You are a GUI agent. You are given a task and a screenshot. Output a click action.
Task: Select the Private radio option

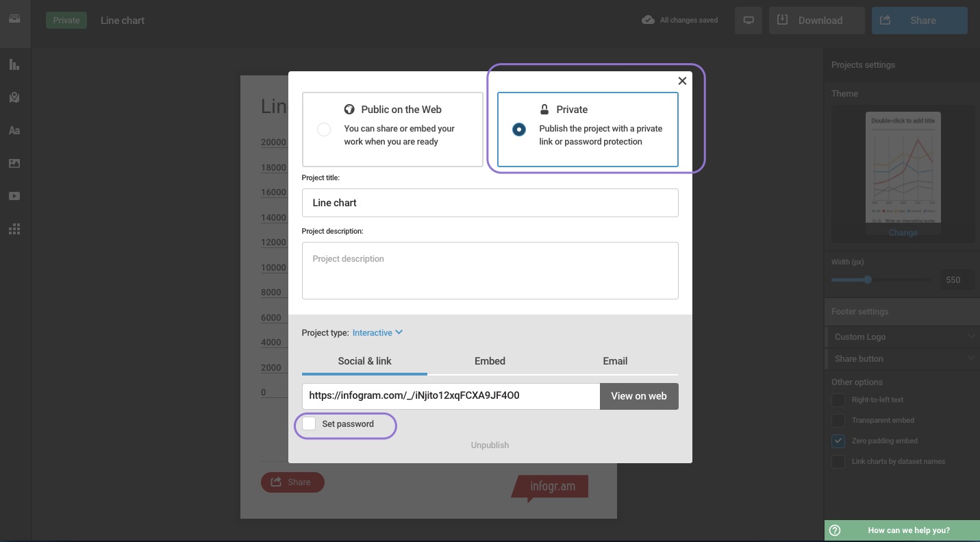pyautogui.click(x=519, y=130)
